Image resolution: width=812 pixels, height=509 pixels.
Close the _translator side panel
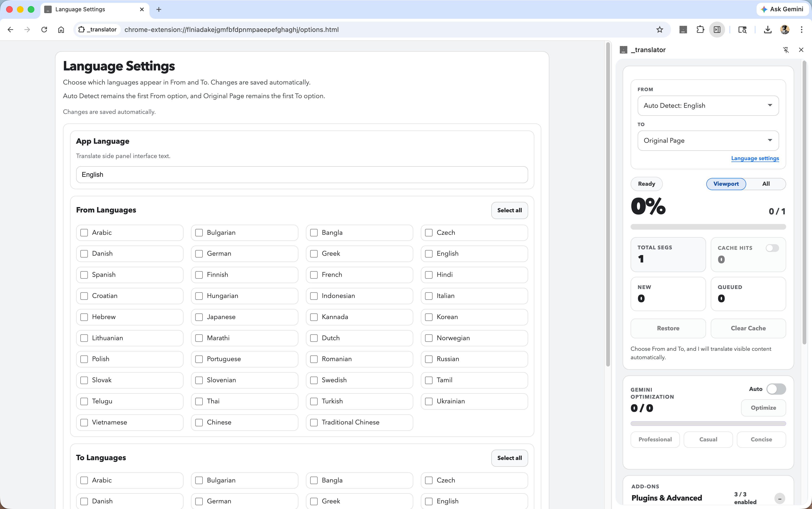(x=801, y=50)
